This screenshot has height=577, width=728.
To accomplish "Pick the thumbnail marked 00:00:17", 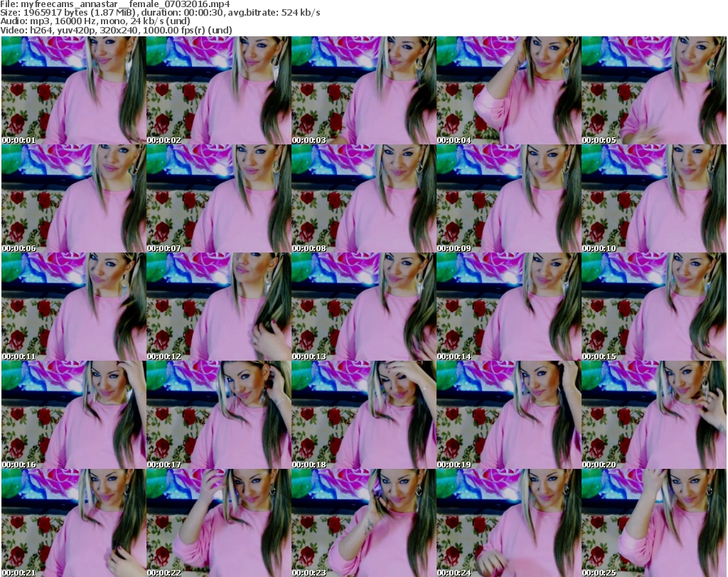I will 219,415.
